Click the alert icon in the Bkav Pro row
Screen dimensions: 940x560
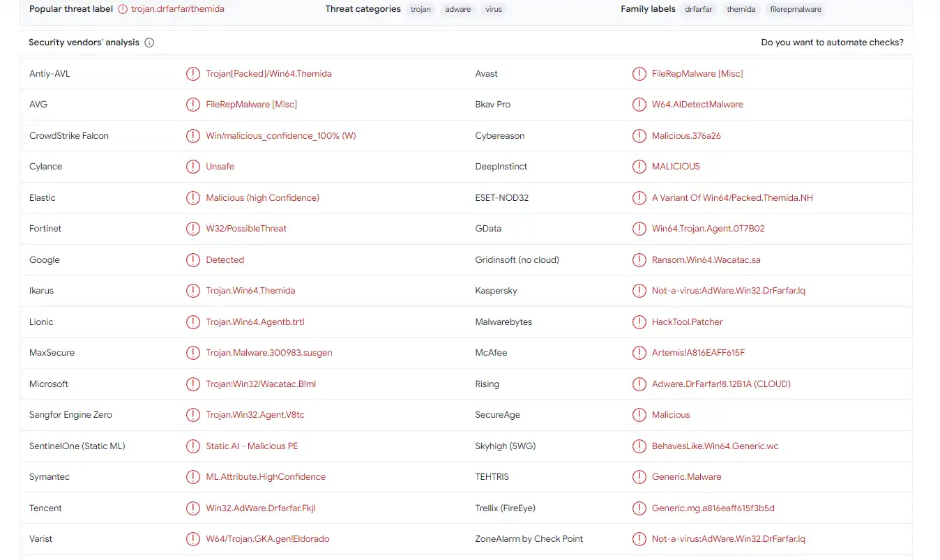639,105
